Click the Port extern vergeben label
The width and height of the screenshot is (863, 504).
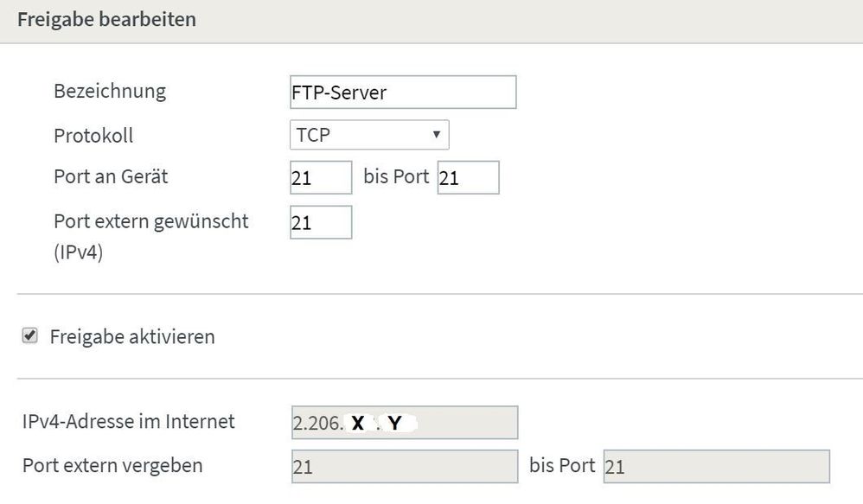[112, 466]
